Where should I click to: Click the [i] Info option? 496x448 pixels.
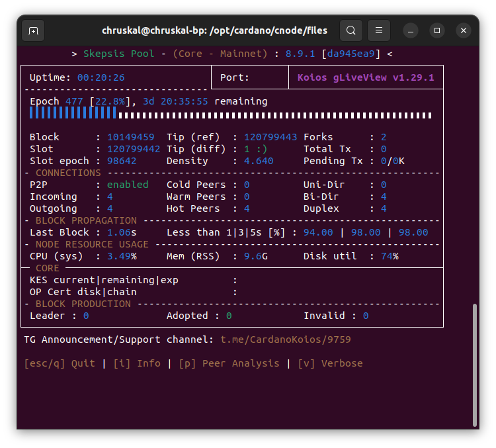137,363
